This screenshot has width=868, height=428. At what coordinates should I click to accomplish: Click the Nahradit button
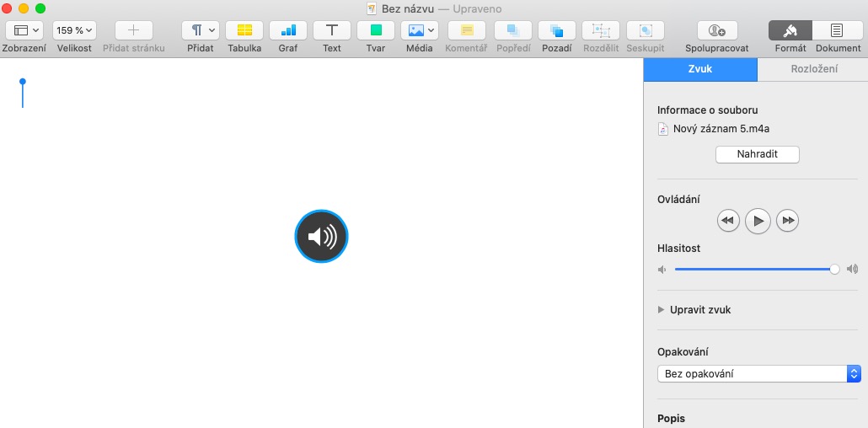tap(758, 154)
